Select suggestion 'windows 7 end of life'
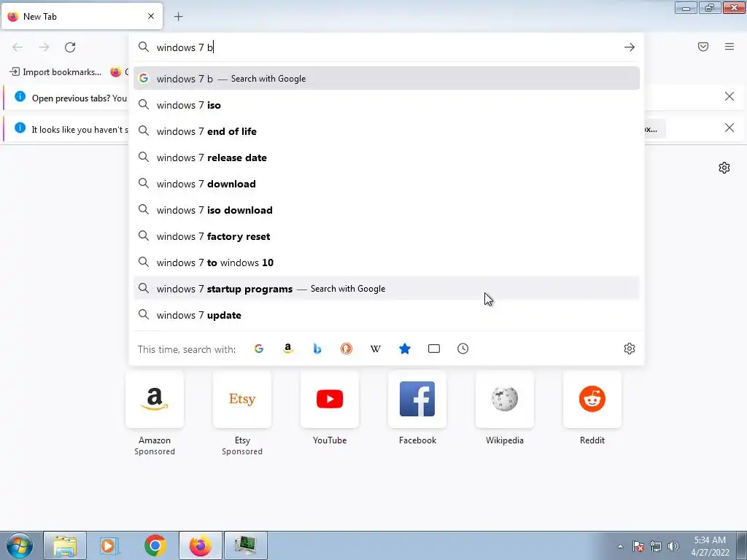The width and height of the screenshot is (747, 560). point(387,131)
